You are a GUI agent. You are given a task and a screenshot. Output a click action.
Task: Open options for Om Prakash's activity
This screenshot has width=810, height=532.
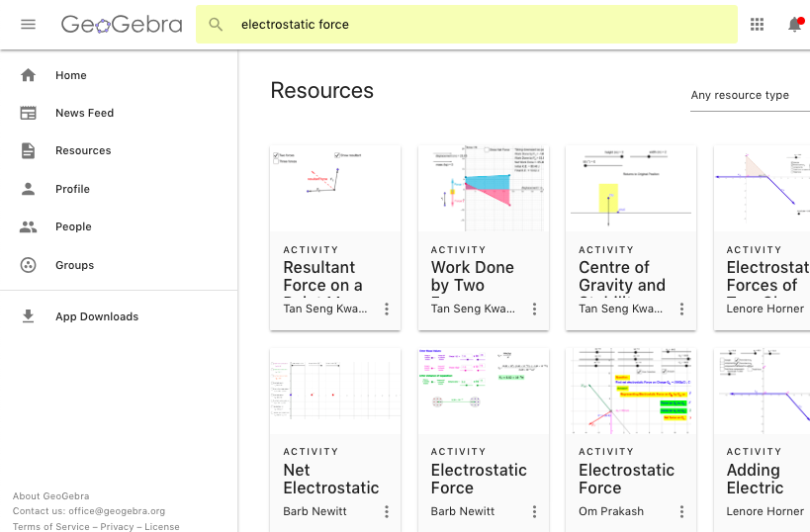[681, 511]
